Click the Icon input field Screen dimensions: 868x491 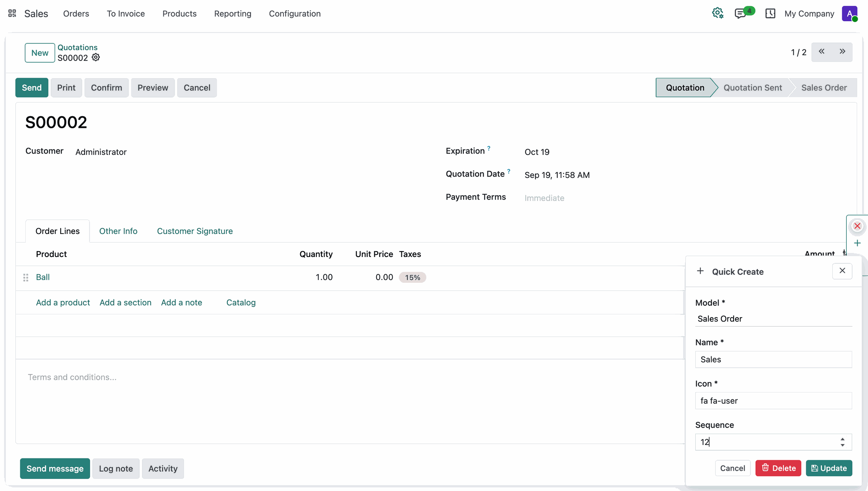click(x=774, y=401)
